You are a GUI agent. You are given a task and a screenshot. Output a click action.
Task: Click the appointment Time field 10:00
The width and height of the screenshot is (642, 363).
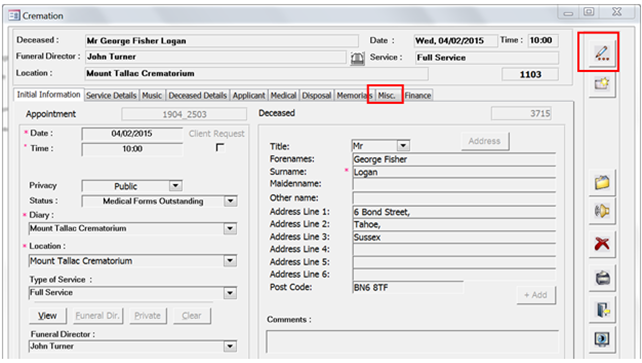coord(132,149)
